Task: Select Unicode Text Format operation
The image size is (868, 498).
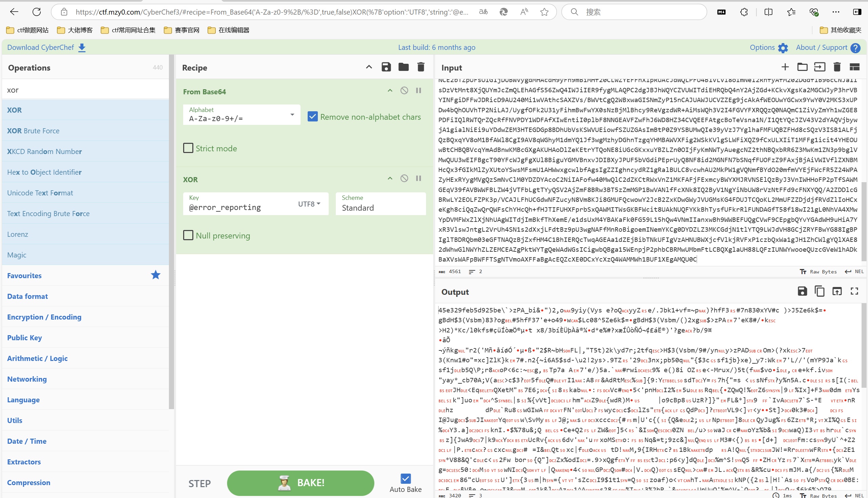Action: [x=85, y=193]
